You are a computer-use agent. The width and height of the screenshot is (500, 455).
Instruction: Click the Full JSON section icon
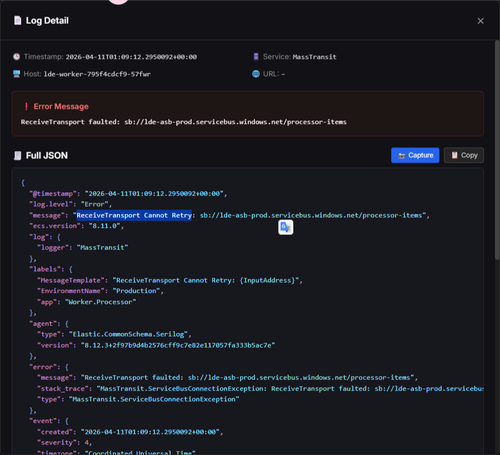[x=18, y=156]
